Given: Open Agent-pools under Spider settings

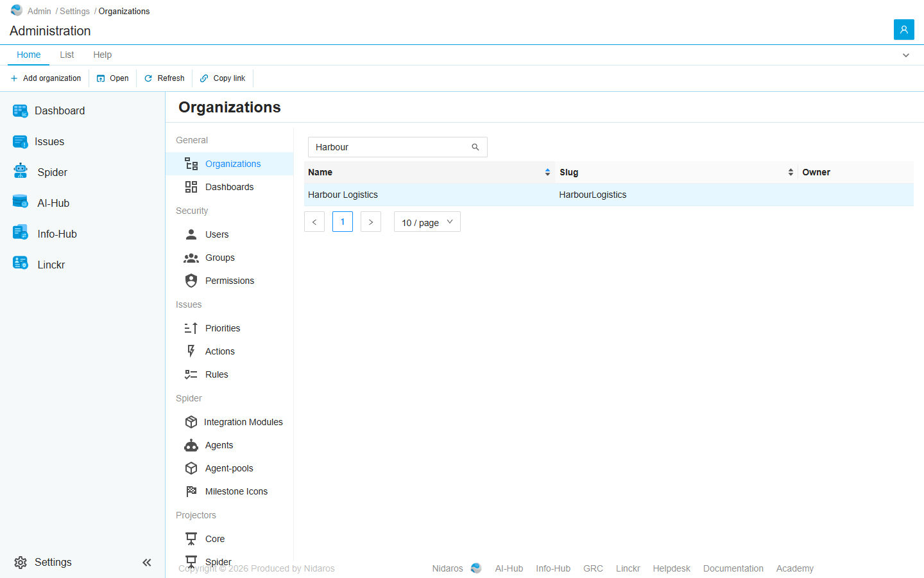Looking at the screenshot, I should [230, 468].
